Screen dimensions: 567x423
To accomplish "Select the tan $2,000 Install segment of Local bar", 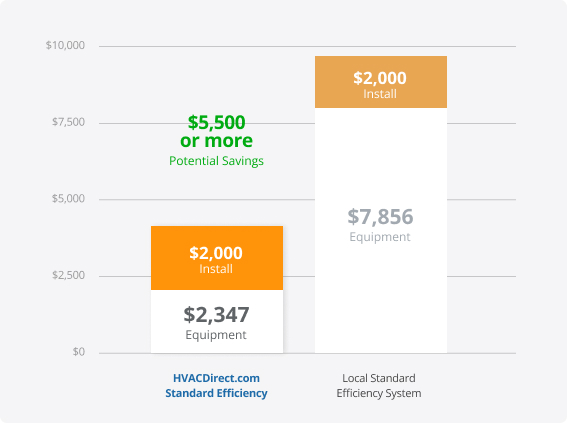I will point(381,82).
